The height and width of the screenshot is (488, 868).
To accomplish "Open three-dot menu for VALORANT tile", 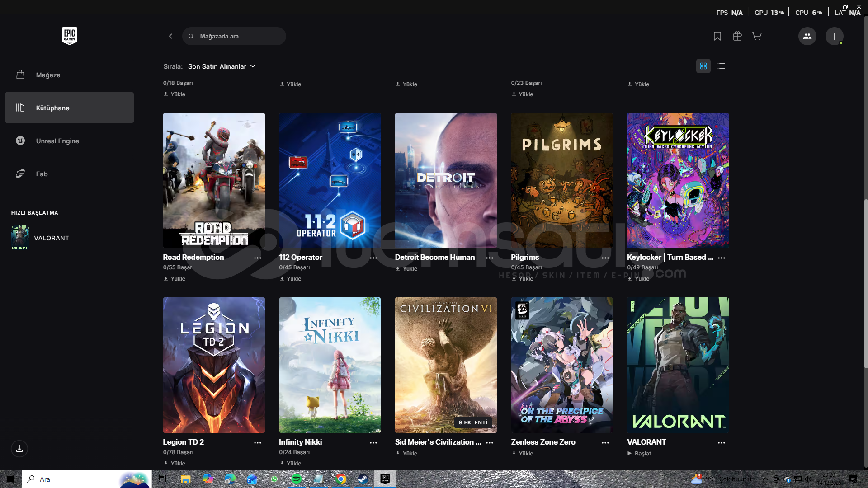I will pyautogui.click(x=721, y=442).
